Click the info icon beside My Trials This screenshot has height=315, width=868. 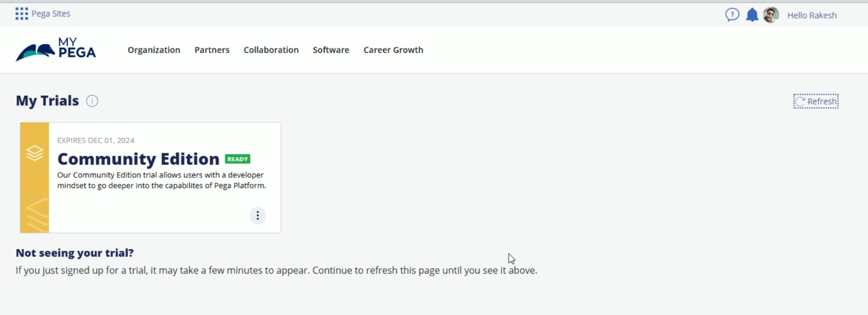click(x=92, y=101)
